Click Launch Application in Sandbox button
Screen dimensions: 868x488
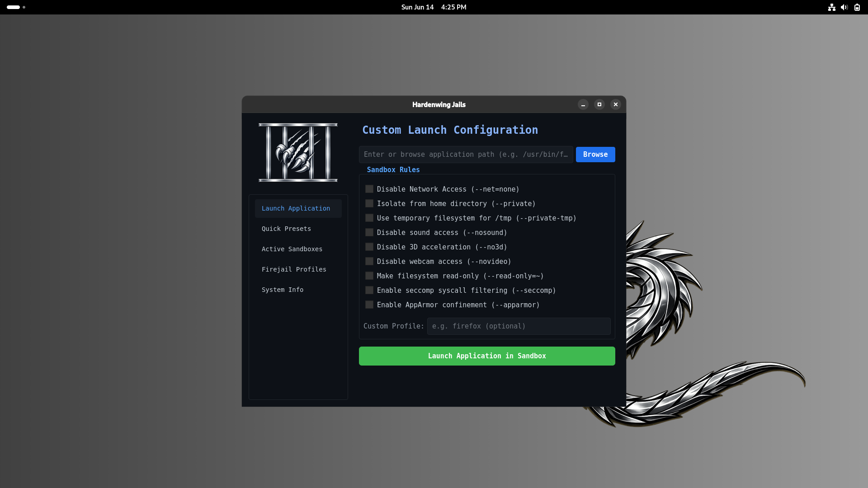(x=487, y=356)
